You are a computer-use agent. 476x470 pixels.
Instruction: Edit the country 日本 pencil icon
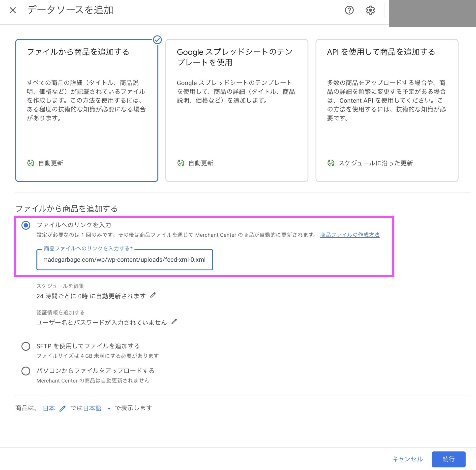pyautogui.click(x=62, y=408)
